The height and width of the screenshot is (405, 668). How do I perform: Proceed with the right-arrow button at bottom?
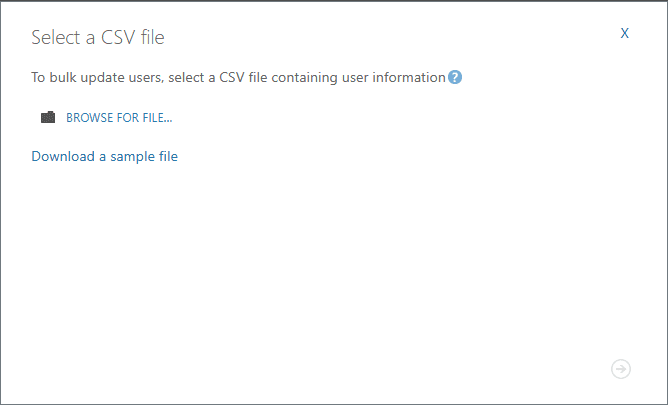621,369
